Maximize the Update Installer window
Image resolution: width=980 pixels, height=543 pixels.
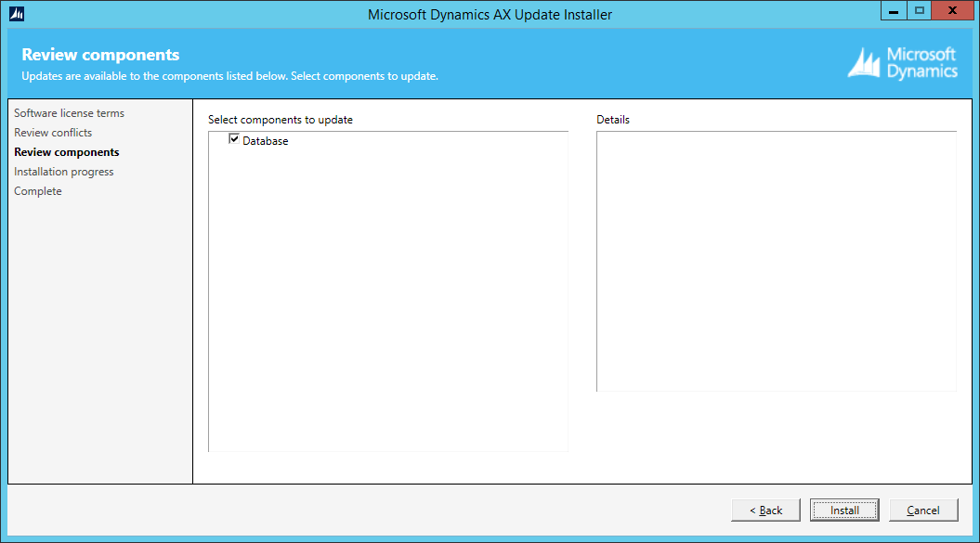click(x=920, y=11)
